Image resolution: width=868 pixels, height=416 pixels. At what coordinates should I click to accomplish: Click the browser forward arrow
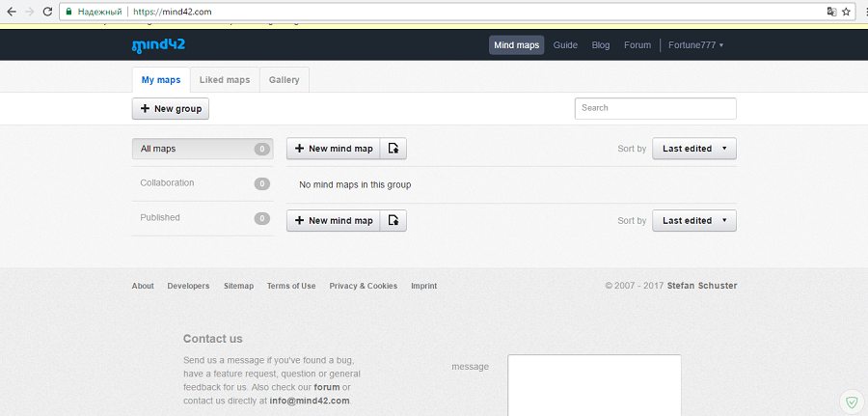tap(29, 12)
